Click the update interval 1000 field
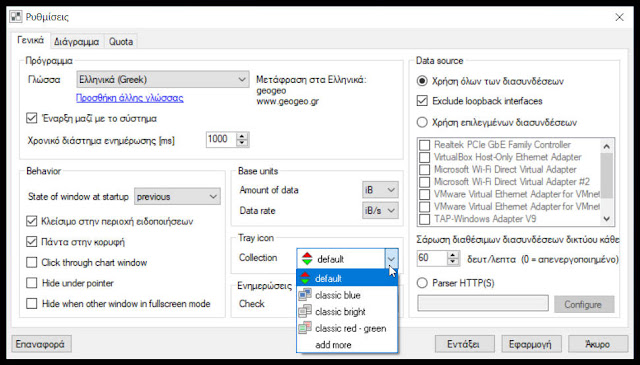The height and width of the screenshot is (365, 640). (222, 139)
